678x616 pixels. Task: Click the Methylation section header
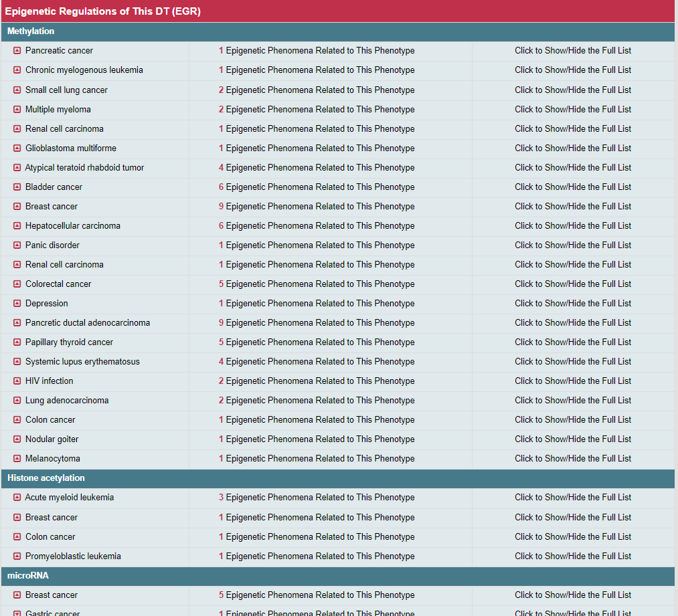[338, 31]
